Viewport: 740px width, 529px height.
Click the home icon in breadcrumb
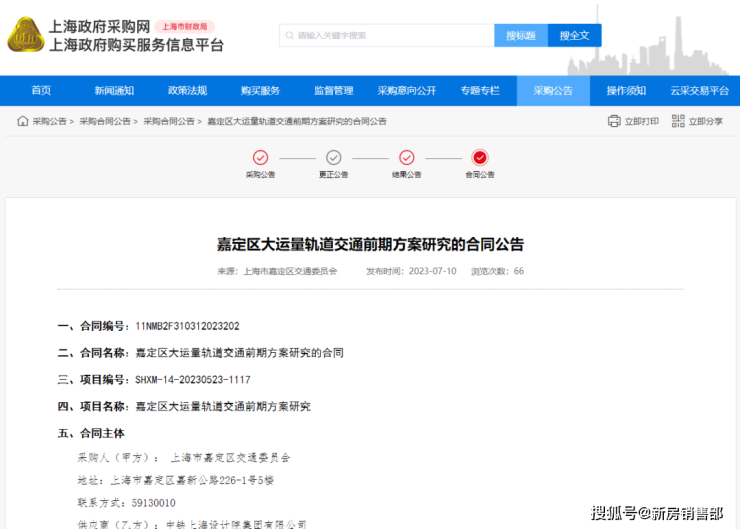pyautogui.click(x=23, y=121)
